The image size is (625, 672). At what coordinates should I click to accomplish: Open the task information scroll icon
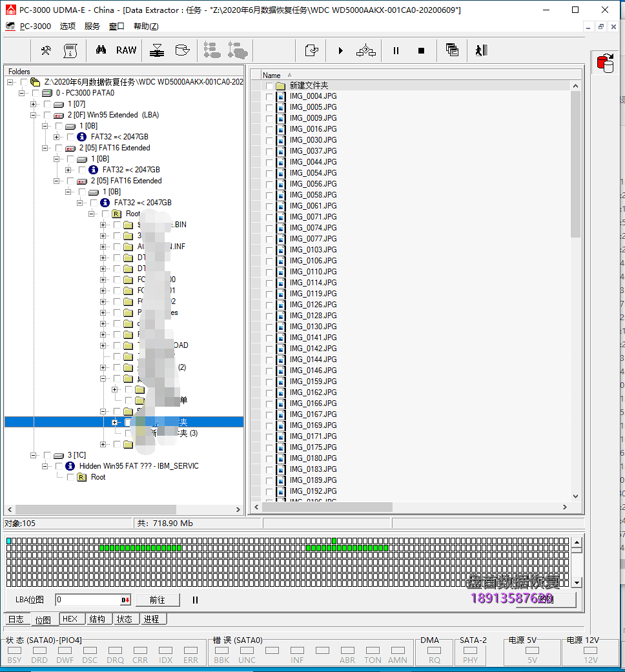point(70,50)
